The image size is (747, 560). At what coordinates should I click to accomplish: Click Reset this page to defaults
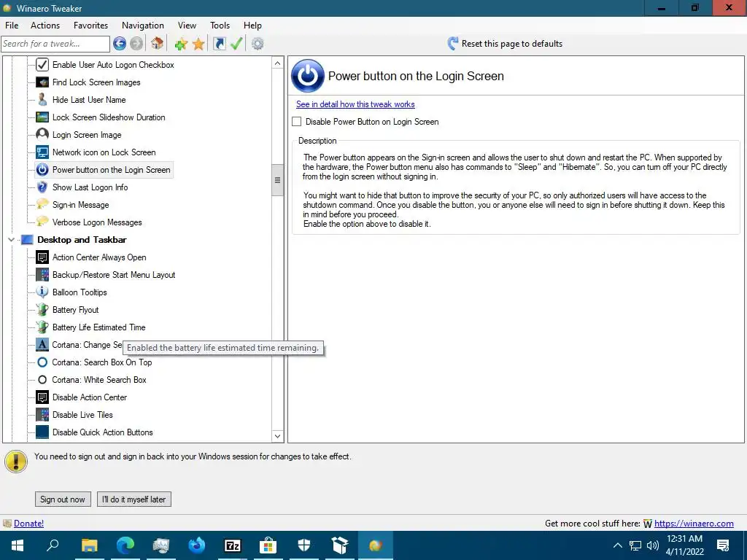click(511, 44)
